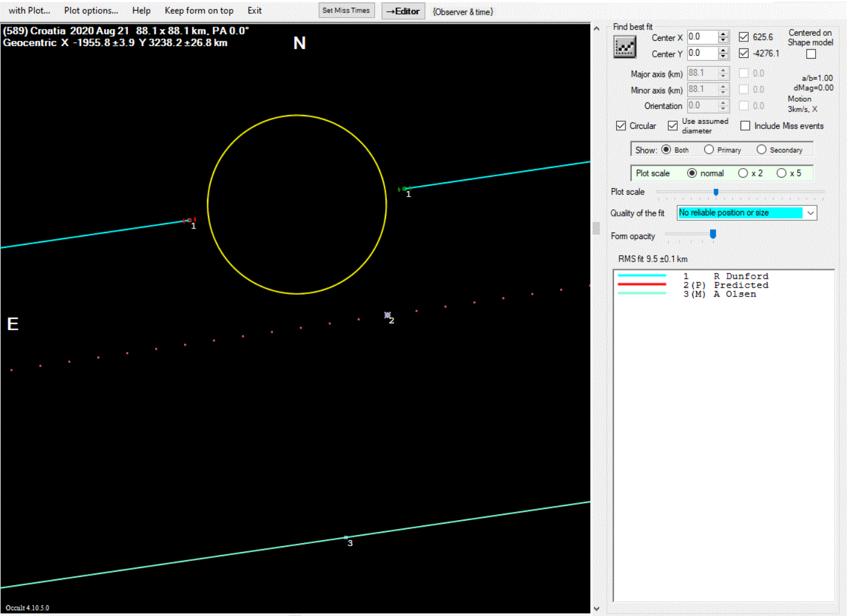This screenshot has height=616, width=847.
Task: Click the Minor axis (km) field
Action: (703, 89)
